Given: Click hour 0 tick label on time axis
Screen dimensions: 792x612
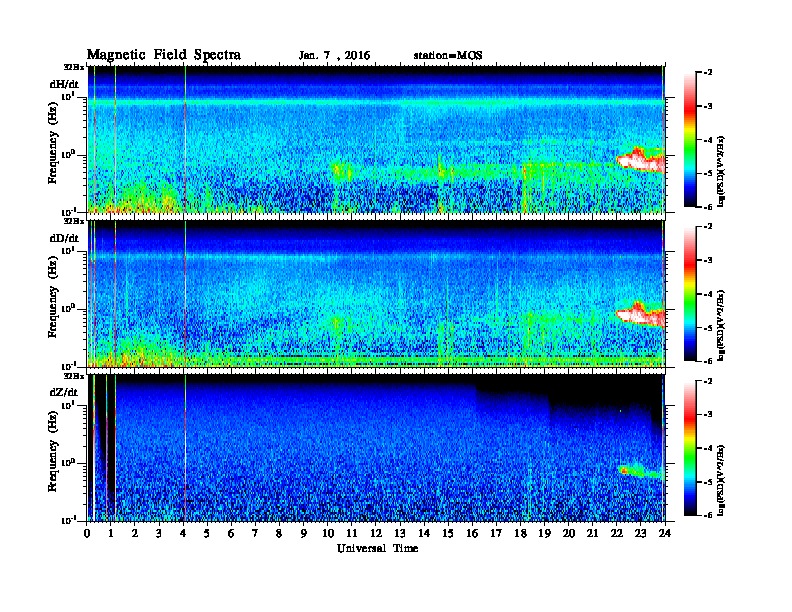Looking at the screenshot, I should [x=87, y=533].
